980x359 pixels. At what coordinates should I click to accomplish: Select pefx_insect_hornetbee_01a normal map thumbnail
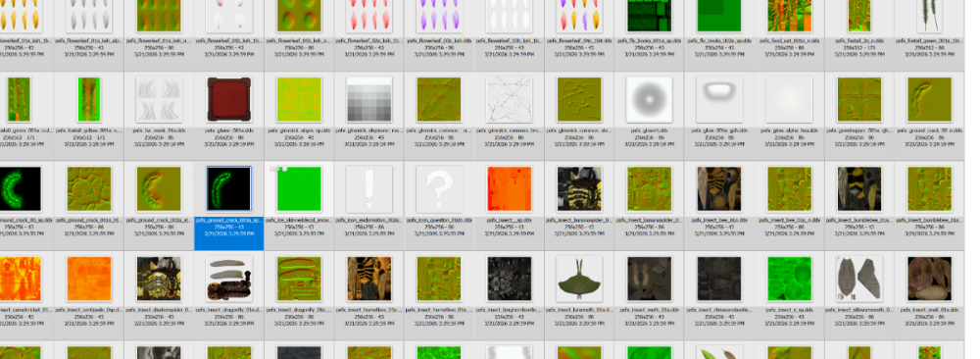click(439, 279)
